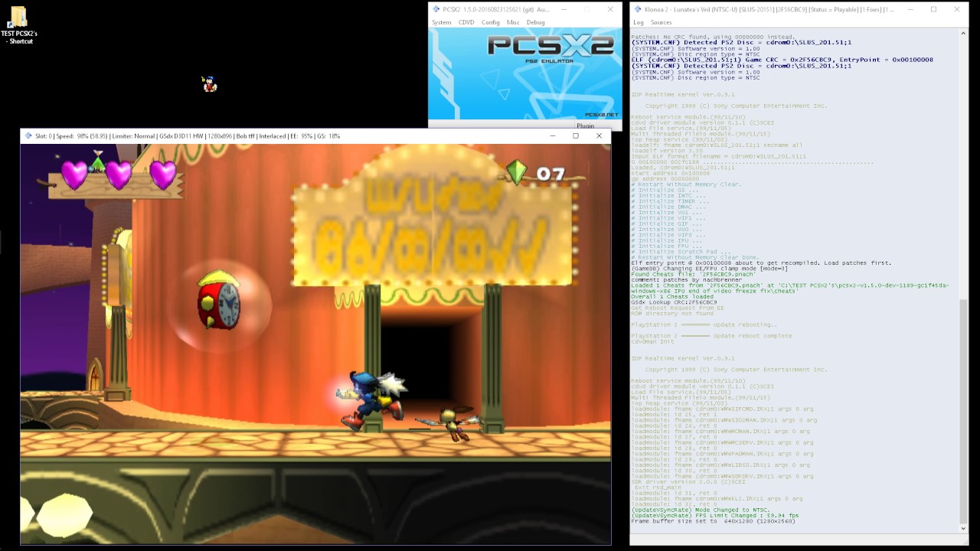Open the Log menu in console window
This screenshot has width=980, height=551.
tap(639, 23)
